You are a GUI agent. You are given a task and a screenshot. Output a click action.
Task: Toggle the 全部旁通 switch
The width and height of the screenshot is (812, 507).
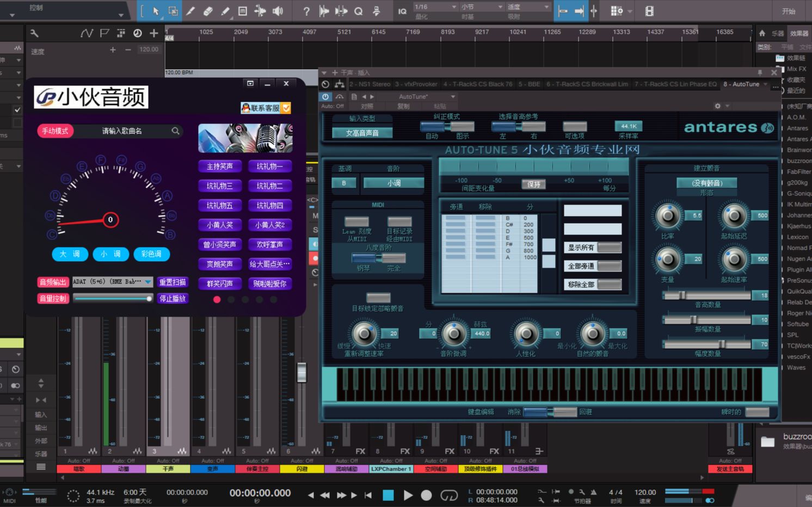[x=609, y=266]
